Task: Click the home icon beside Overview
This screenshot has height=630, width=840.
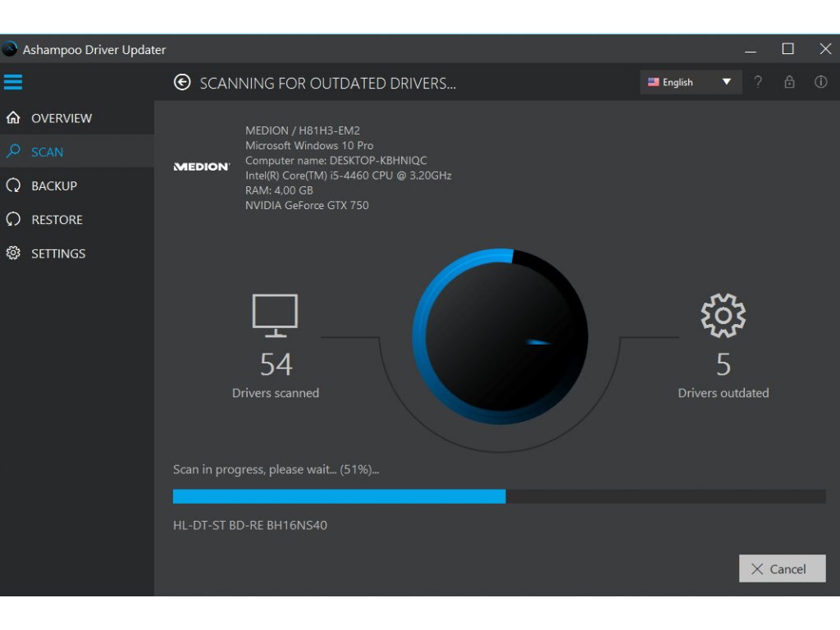Action: pyautogui.click(x=13, y=117)
